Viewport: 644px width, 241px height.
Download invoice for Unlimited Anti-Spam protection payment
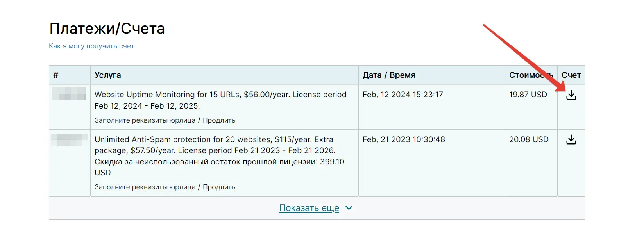[571, 140]
